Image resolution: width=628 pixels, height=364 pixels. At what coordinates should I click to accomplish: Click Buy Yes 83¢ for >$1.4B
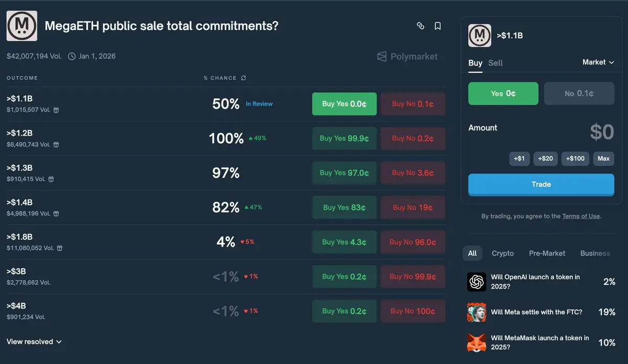[x=344, y=207]
